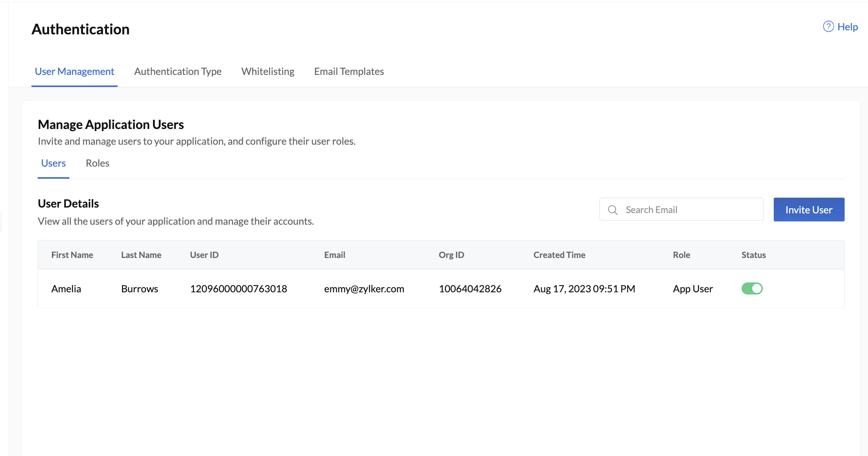Select the Users sub-tab
Screen dimensions: 868x456
point(53,163)
